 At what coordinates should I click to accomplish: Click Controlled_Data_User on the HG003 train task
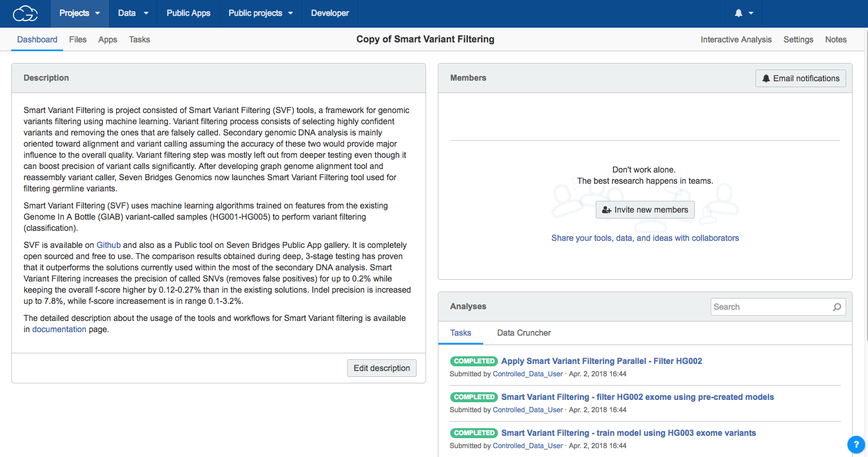[528, 446]
